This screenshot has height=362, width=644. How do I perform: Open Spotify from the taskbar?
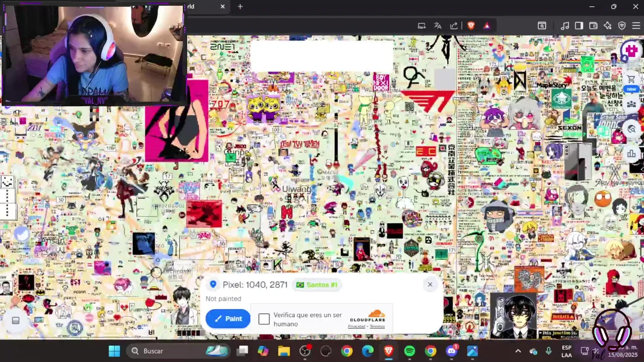click(410, 351)
